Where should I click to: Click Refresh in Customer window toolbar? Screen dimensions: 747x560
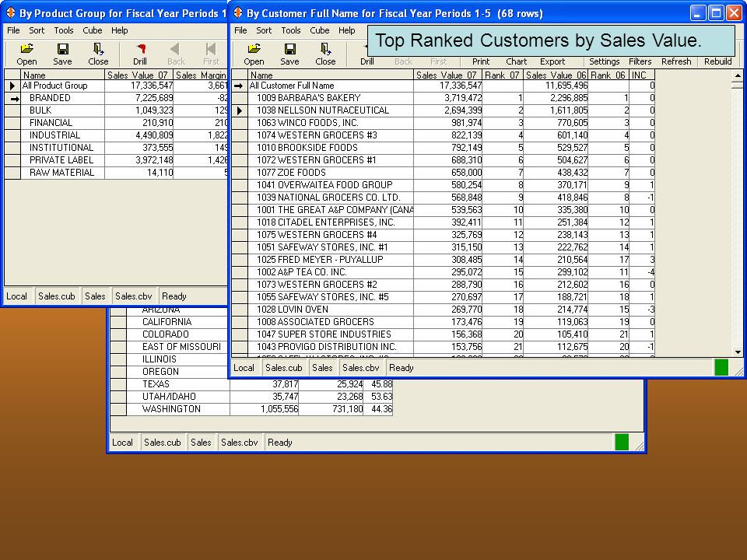tap(676, 61)
